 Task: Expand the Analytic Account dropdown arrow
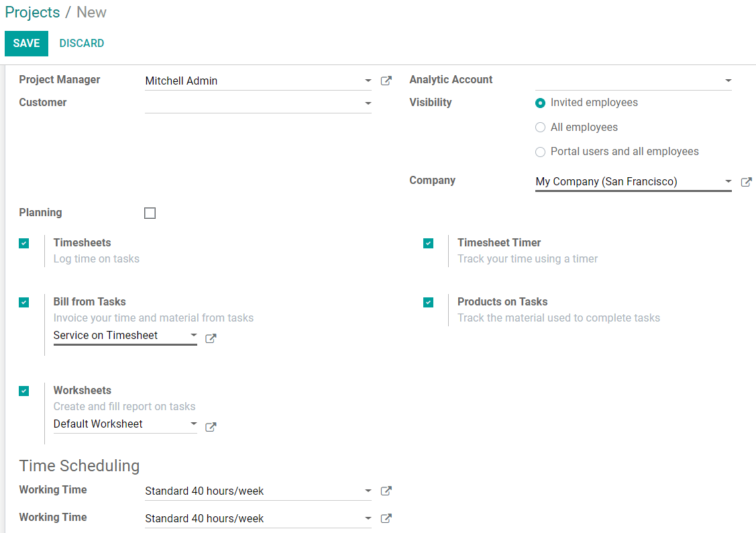[728, 81]
